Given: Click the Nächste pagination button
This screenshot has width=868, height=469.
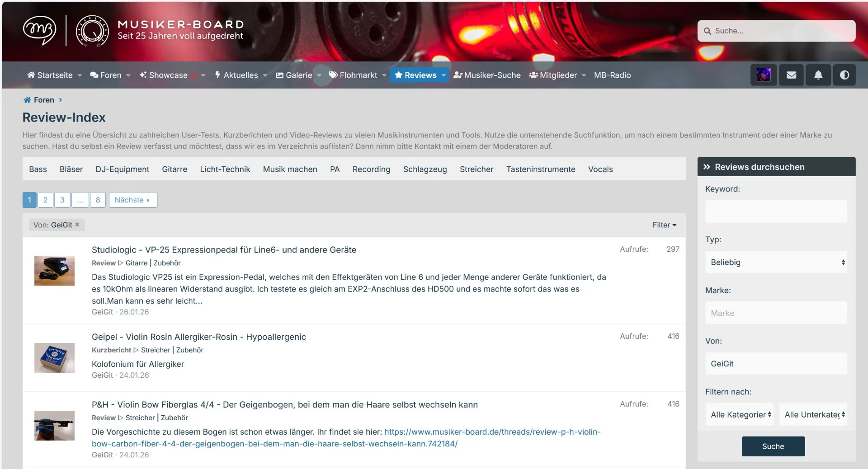Looking at the screenshot, I should coord(133,200).
